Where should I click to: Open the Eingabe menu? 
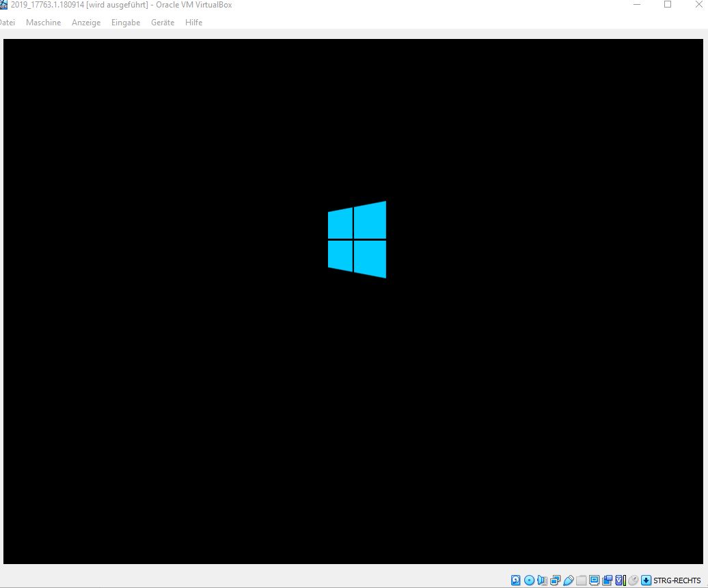pos(126,22)
